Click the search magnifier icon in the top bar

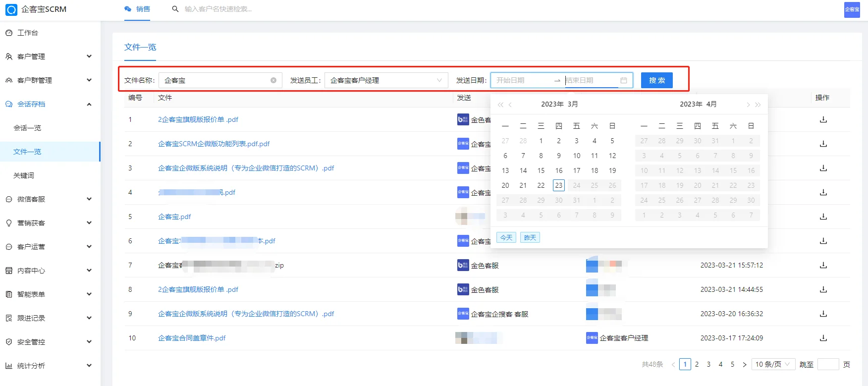175,9
